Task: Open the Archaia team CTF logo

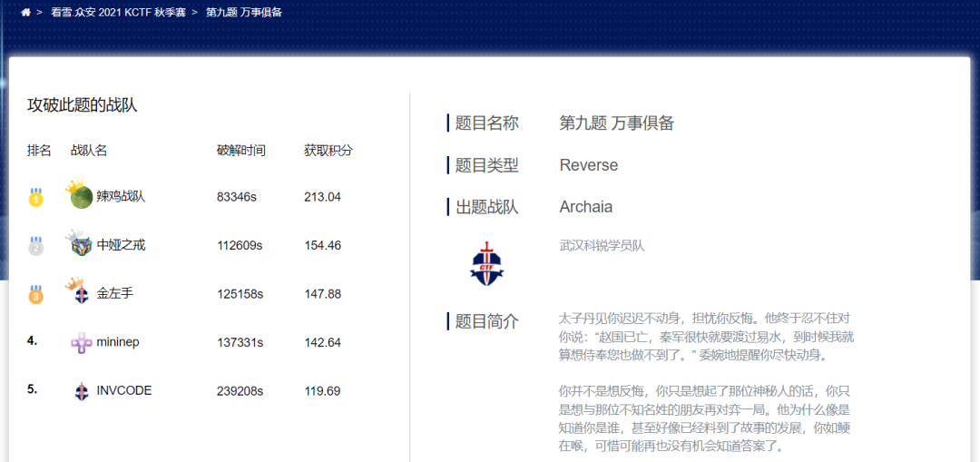Action: coord(486,263)
